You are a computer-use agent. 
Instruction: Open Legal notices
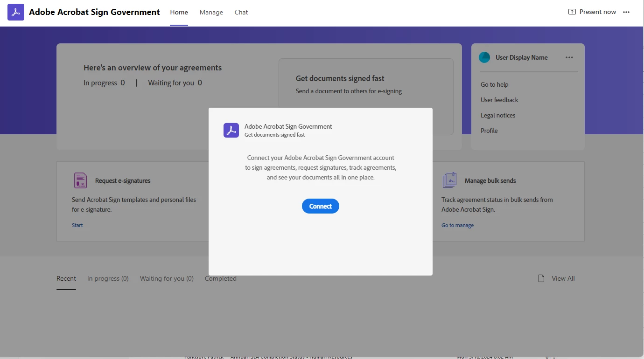pos(498,115)
